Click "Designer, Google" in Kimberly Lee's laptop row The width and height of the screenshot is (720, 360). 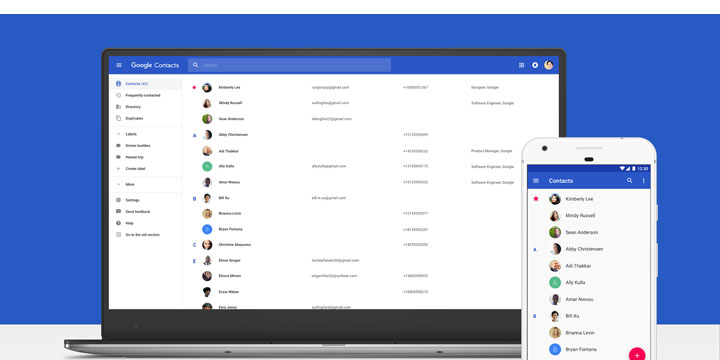484,87
